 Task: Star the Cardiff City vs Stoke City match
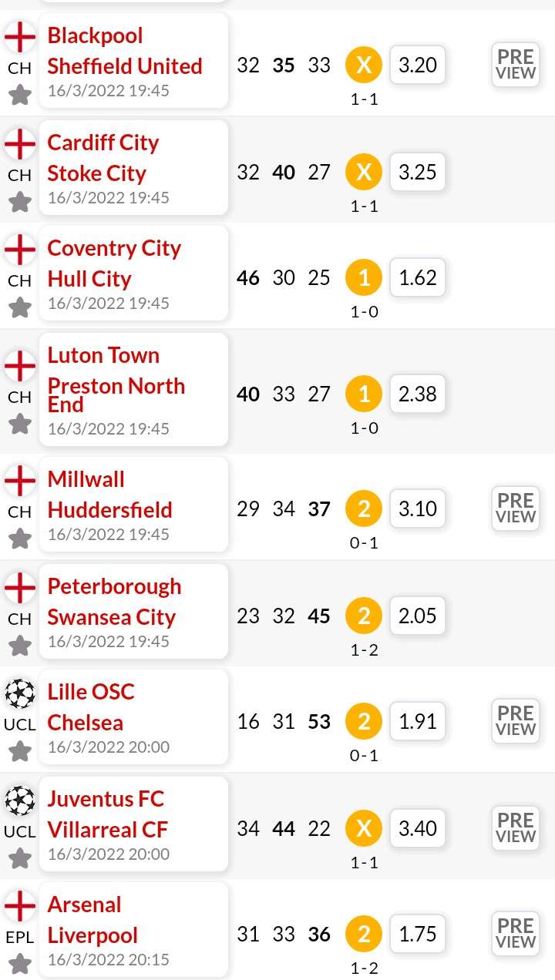click(x=20, y=203)
